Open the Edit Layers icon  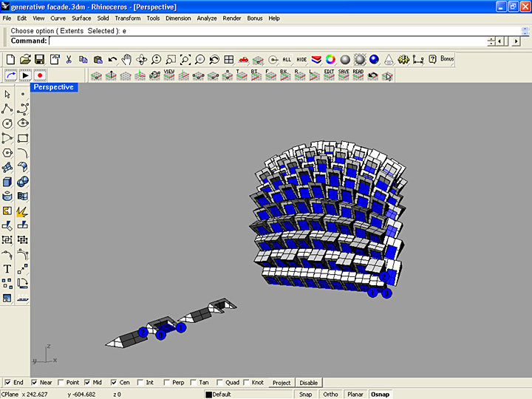[x=316, y=59]
